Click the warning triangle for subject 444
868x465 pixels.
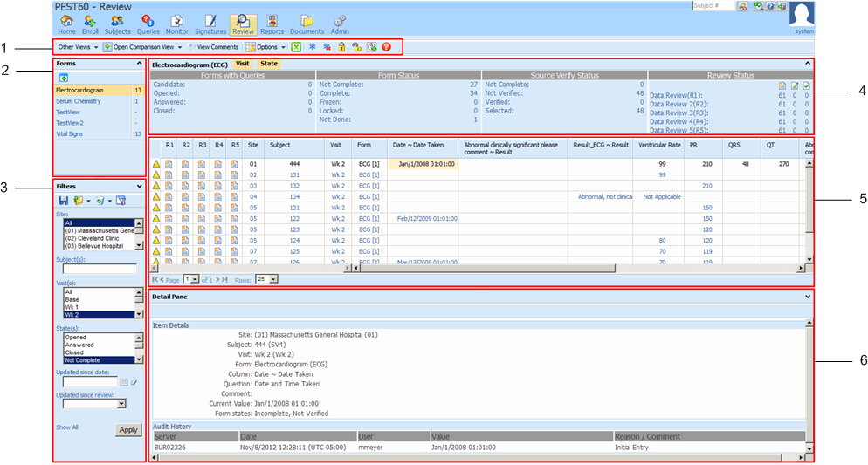pos(156,163)
